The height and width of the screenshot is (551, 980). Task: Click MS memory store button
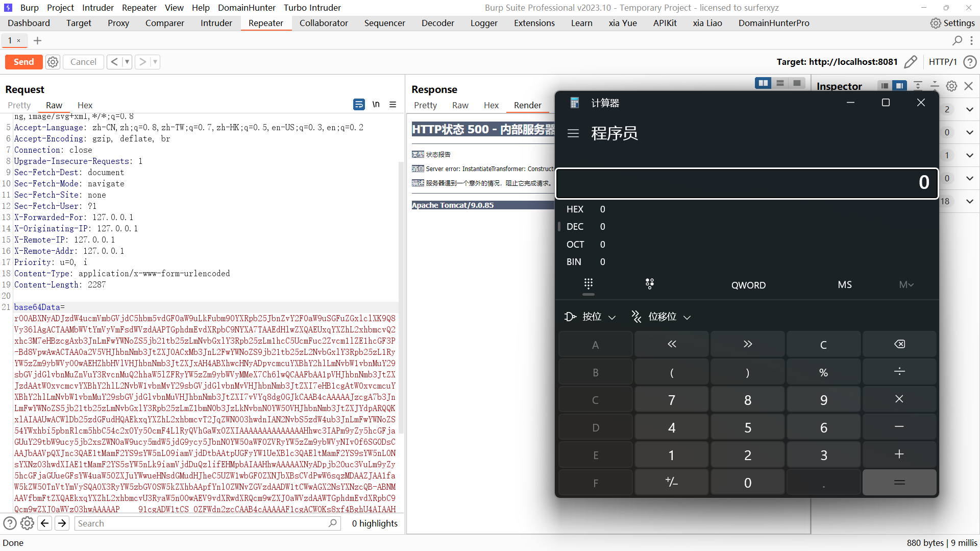[x=845, y=285]
